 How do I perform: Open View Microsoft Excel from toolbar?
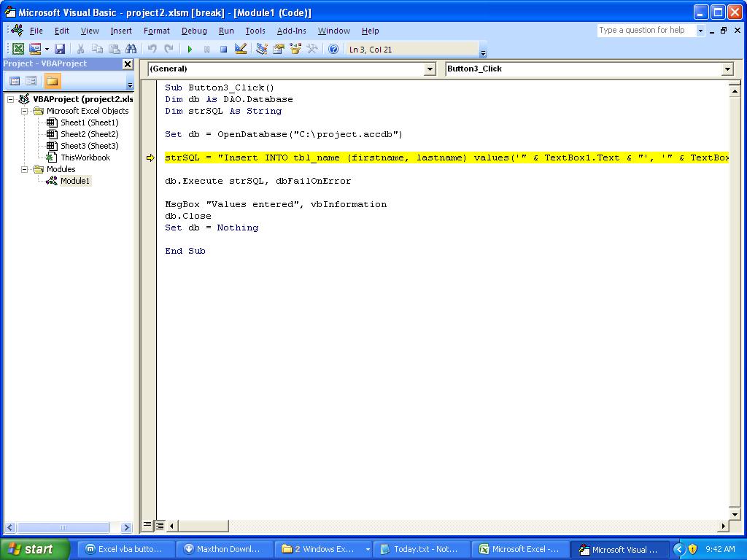pos(18,49)
